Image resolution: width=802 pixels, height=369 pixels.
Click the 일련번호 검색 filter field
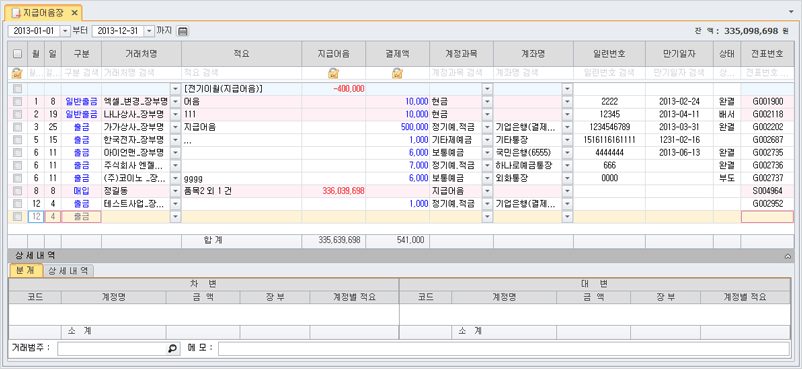click(x=609, y=73)
